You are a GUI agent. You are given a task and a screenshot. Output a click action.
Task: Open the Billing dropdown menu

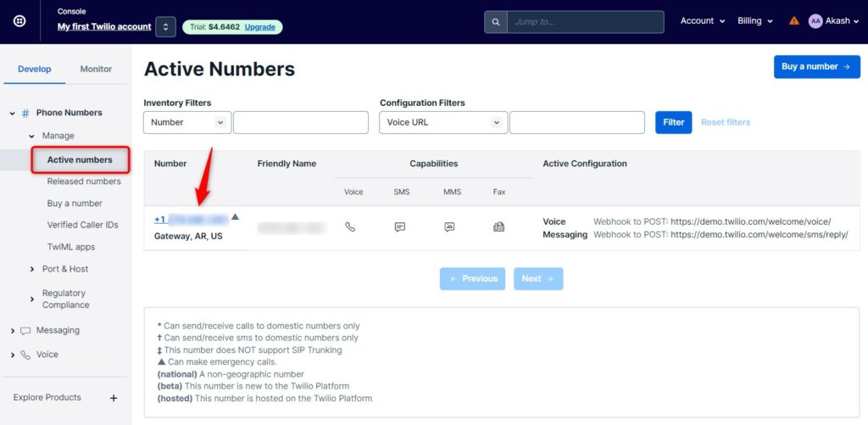click(x=756, y=20)
